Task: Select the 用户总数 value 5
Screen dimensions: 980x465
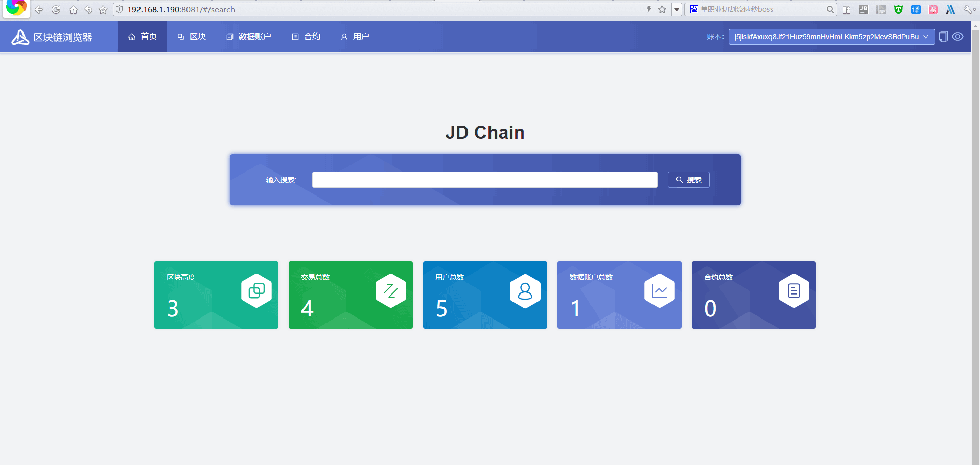Action: [x=442, y=309]
